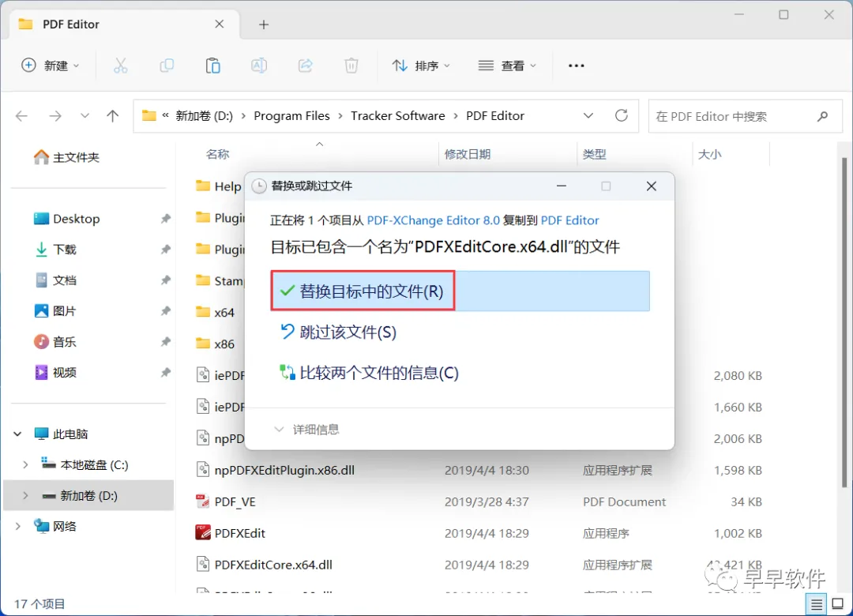The width and height of the screenshot is (853, 616).
Task: Click the Cut scissors icon in toolbar
Action: click(x=120, y=66)
